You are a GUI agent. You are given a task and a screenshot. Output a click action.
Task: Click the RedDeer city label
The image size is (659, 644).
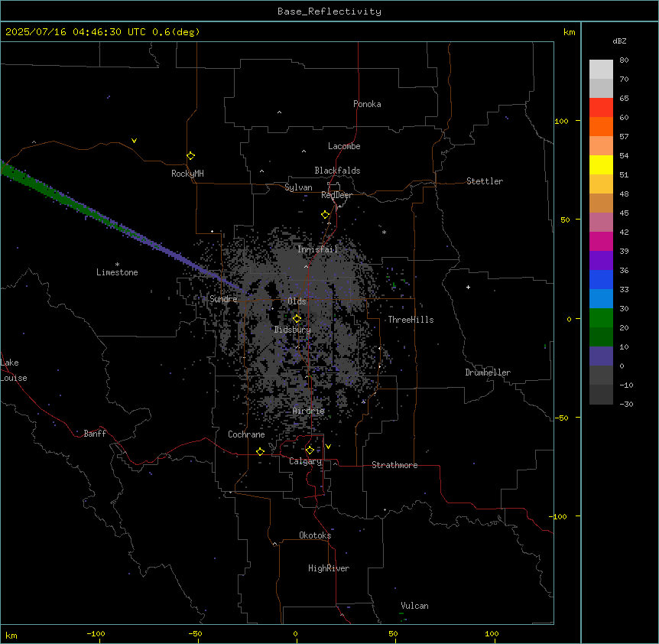(336, 195)
